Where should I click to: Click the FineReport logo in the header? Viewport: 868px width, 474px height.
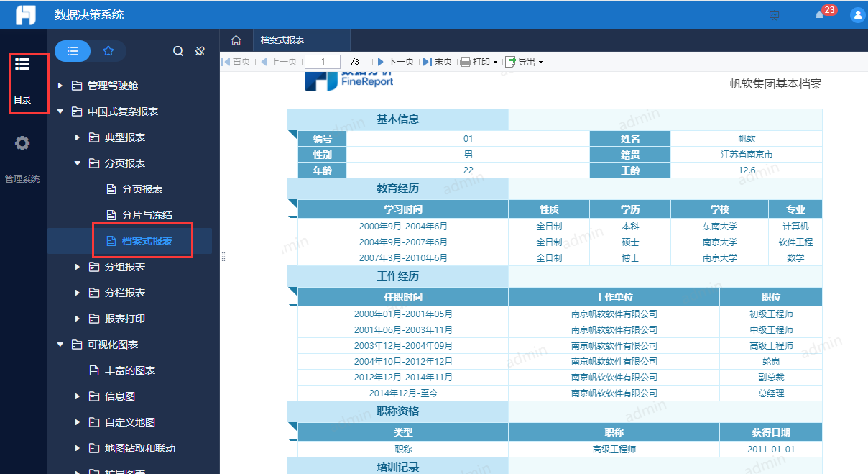coord(25,14)
